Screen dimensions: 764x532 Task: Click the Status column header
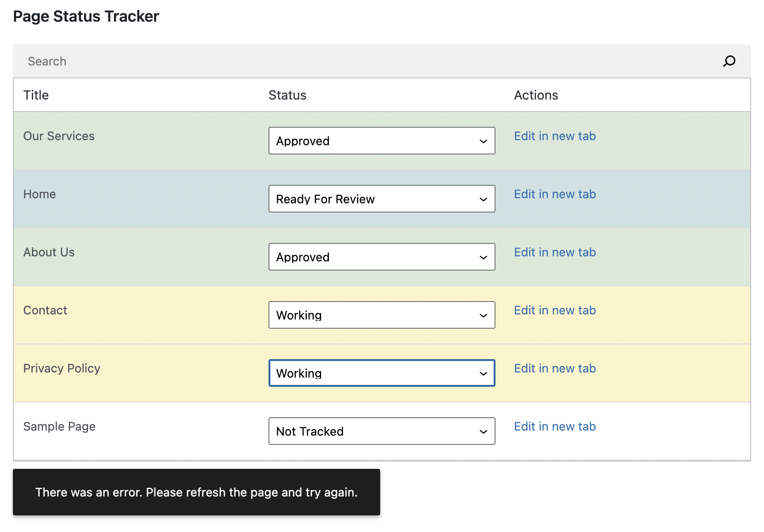(x=287, y=95)
